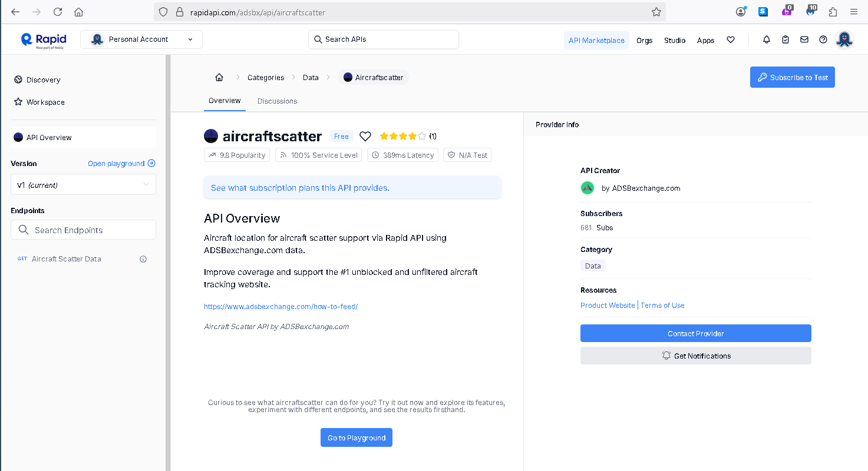Open the adsbexchange how-to-feed link
This screenshot has width=868, height=471.
tap(280, 307)
